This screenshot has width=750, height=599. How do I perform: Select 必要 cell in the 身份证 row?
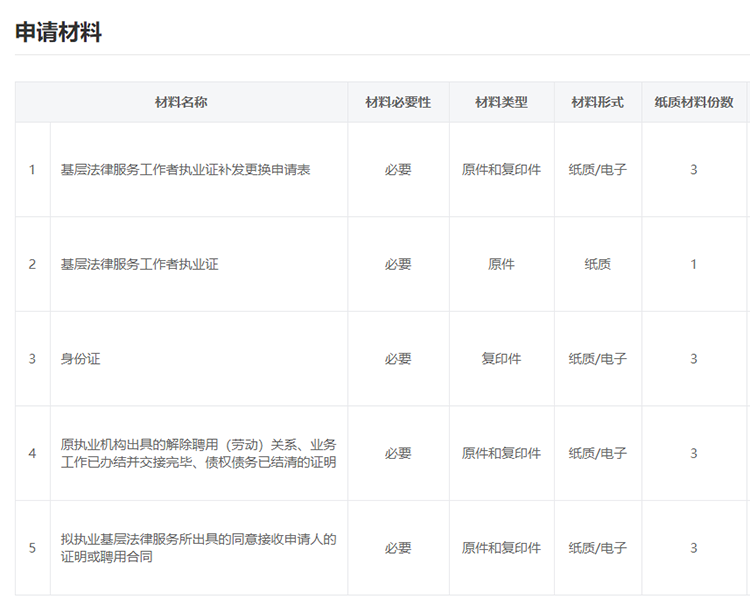398,359
